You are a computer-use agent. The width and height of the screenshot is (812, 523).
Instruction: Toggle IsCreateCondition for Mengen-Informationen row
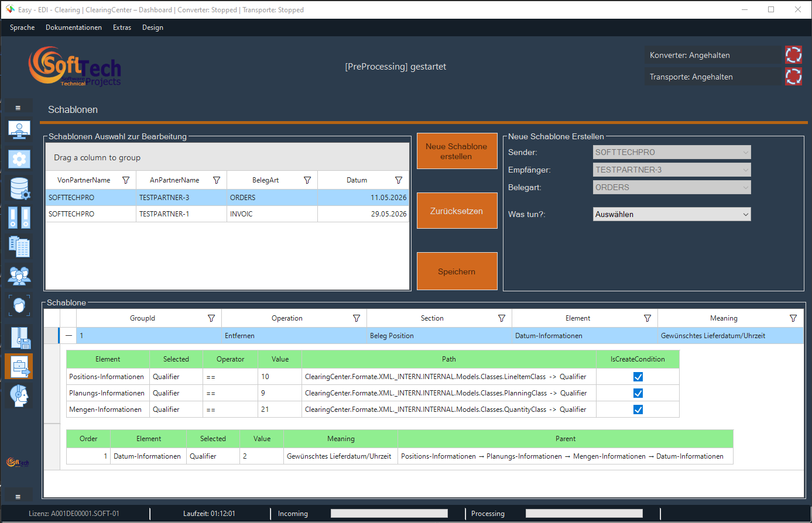[x=638, y=410]
